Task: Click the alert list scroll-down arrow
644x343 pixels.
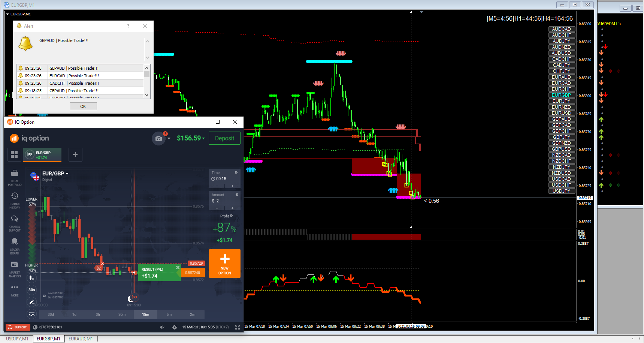Action: tap(147, 95)
